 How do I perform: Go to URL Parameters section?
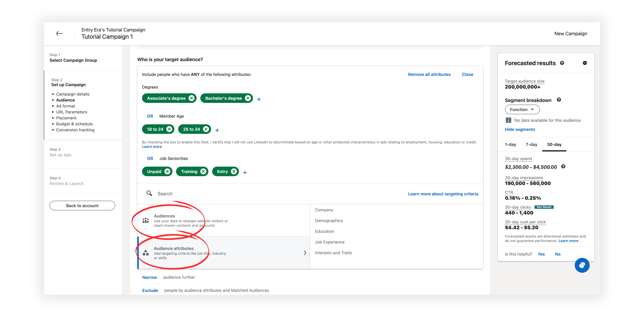(x=72, y=112)
